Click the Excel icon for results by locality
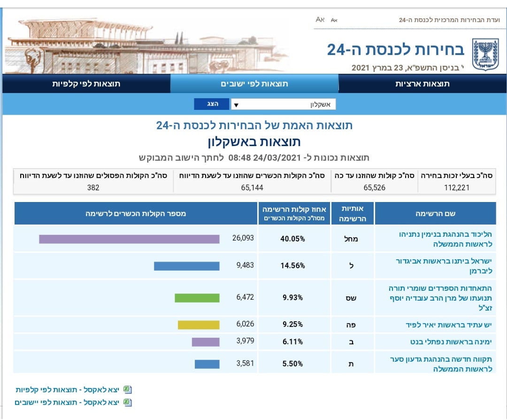This screenshot has height=420, width=507. 128,402
